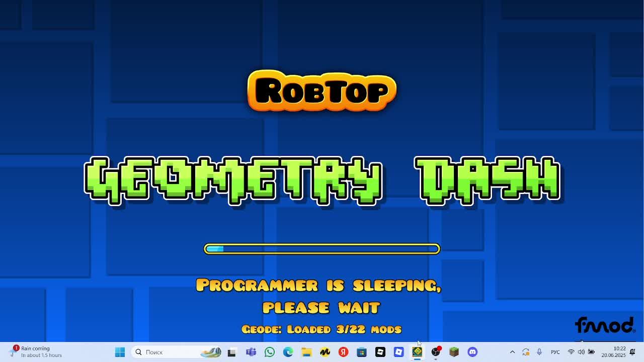Screen dimensions: 644x362
Task: Click the battery status tray icon
Action: point(591,352)
